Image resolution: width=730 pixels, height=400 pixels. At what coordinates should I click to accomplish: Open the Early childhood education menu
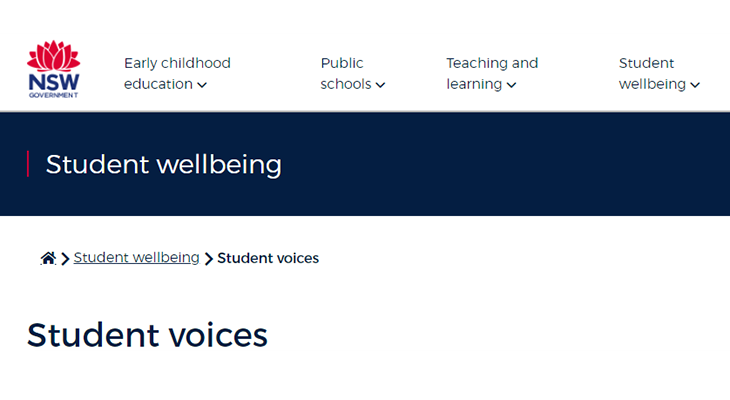coord(177,73)
